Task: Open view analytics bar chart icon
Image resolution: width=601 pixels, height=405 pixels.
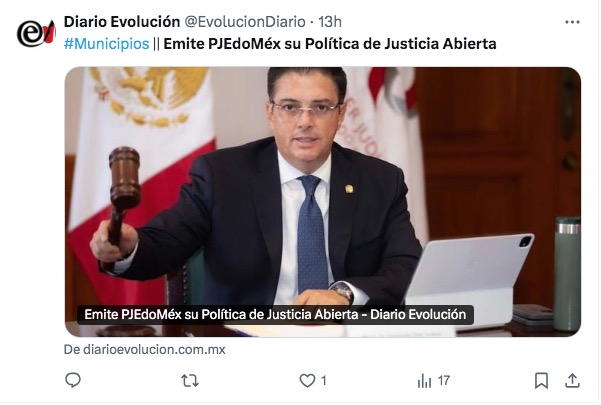Action: [x=424, y=381]
